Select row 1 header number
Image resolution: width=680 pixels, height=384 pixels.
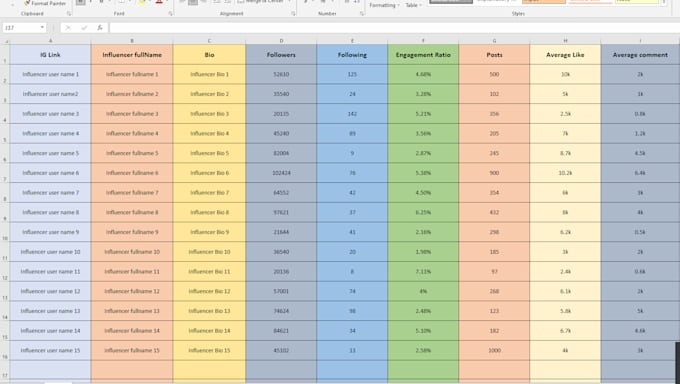5,55
